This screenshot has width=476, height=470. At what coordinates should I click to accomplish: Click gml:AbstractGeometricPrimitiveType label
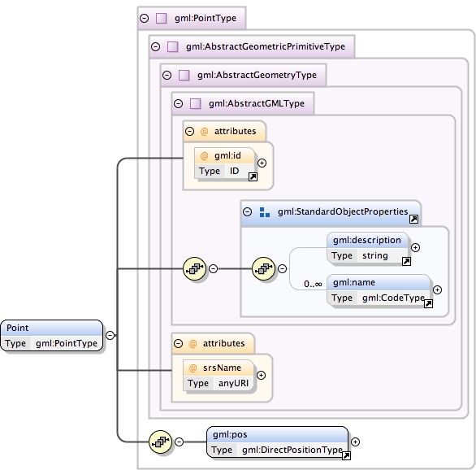(266, 47)
